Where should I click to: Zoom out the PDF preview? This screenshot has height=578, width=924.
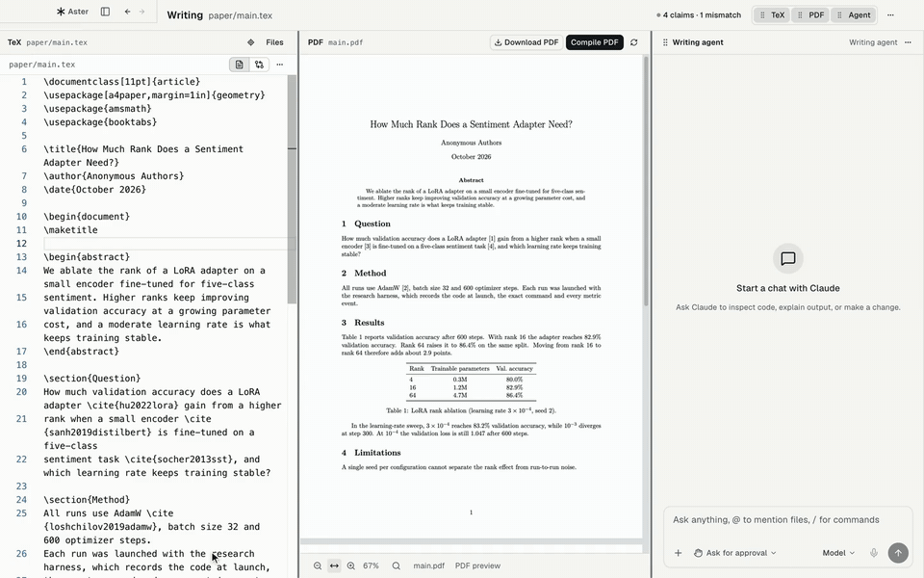coord(318,565)
